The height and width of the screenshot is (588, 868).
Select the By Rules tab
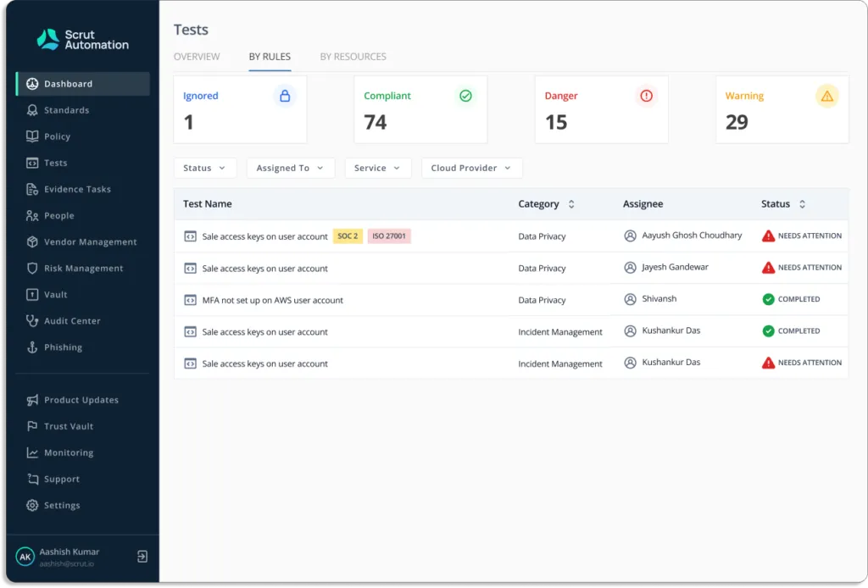point(270,57)
